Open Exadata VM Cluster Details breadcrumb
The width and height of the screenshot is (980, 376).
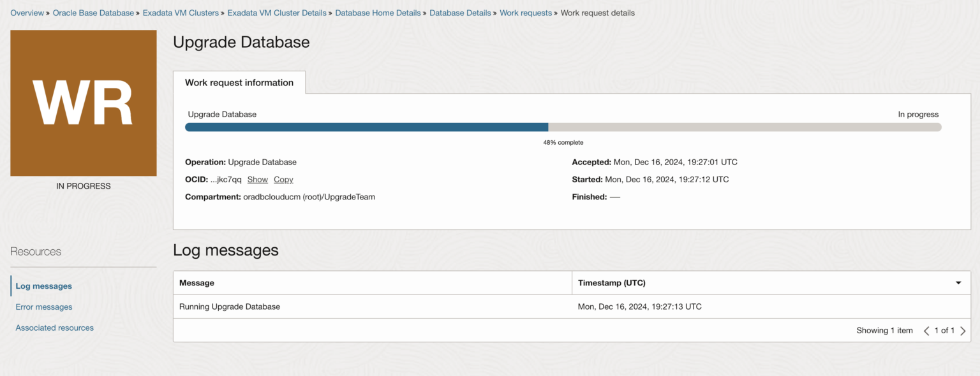click(x=277, y=13)
